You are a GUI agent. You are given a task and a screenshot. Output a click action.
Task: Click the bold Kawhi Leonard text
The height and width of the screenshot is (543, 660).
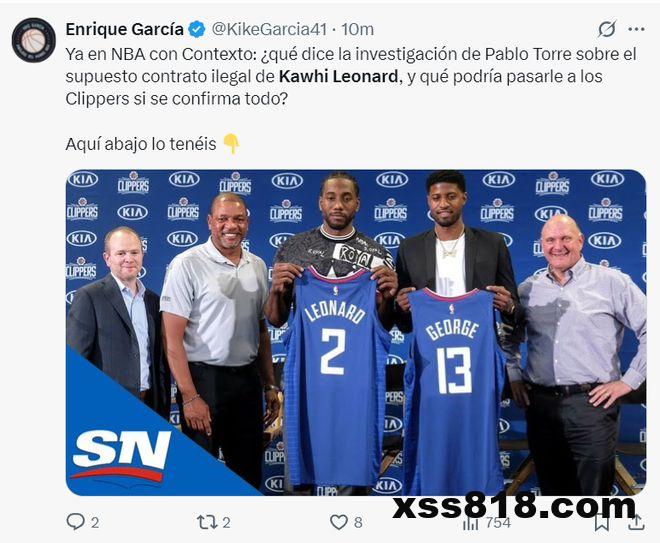click(x=338, y=77)
